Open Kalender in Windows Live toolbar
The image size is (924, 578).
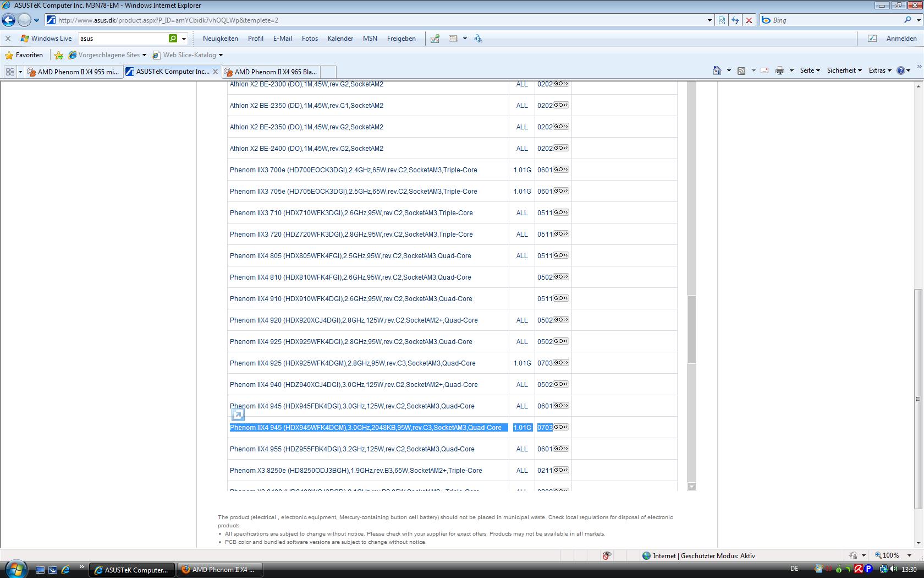(340, 39)
